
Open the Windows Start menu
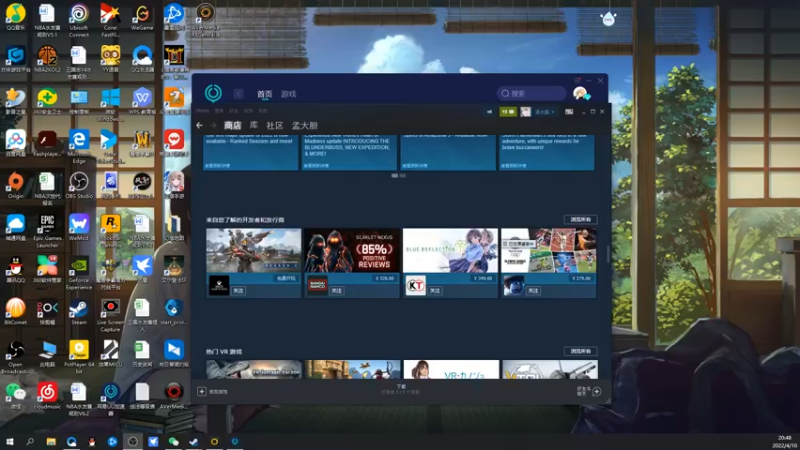coord(9,441)
